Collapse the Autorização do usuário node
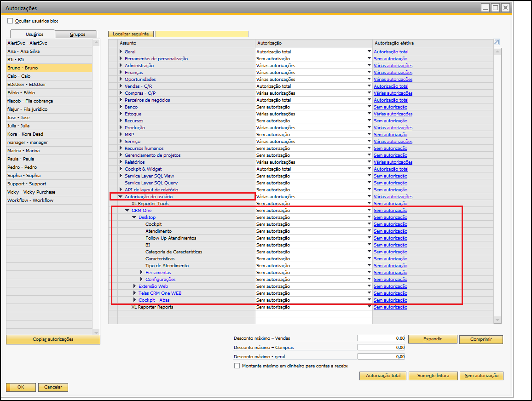The width and height of the screenshot is (532, 401). tap(120, 197)
